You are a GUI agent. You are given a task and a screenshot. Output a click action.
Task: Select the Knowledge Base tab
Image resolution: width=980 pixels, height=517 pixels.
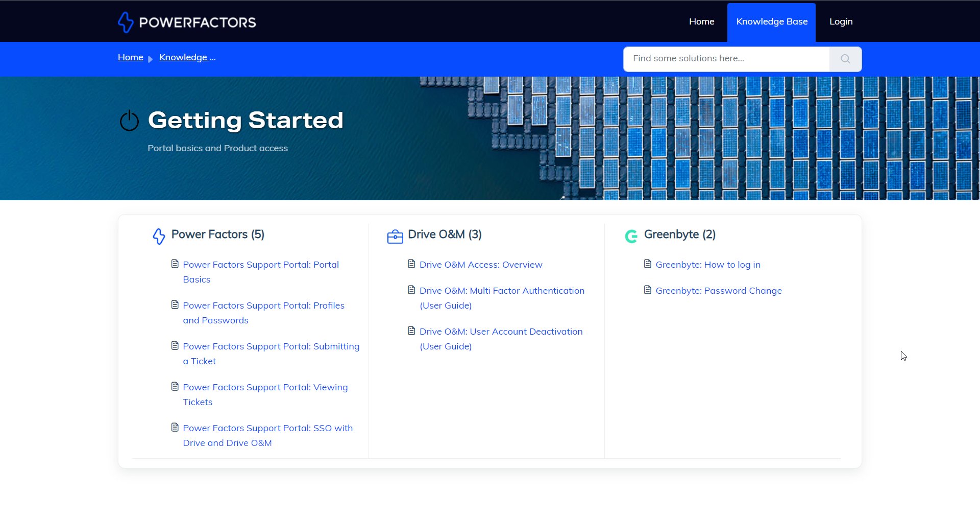point(771,22)
